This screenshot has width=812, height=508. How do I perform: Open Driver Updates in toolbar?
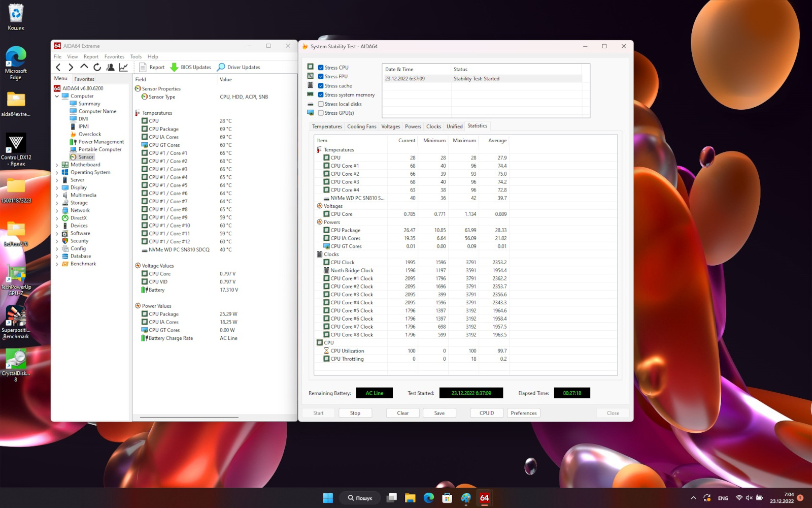pyautogui.click(x=239, y=67)
